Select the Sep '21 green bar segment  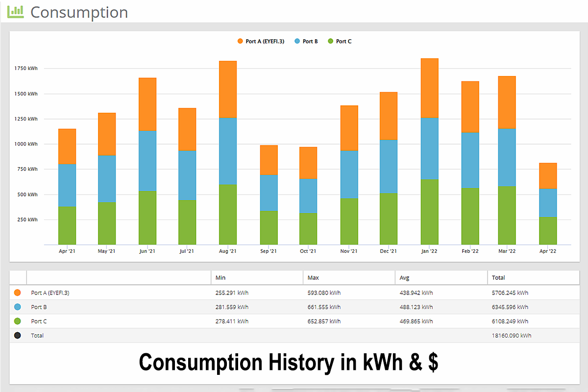tap(269, 227)
